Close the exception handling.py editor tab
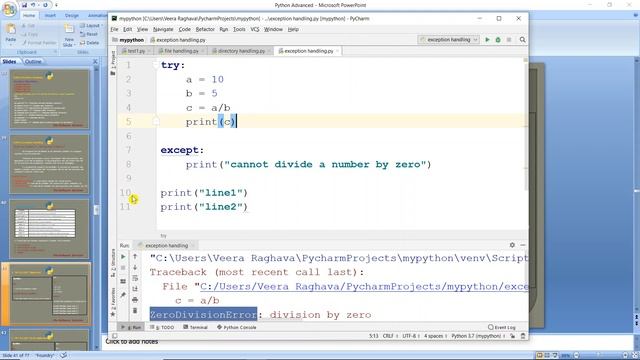 pos(337,51)
